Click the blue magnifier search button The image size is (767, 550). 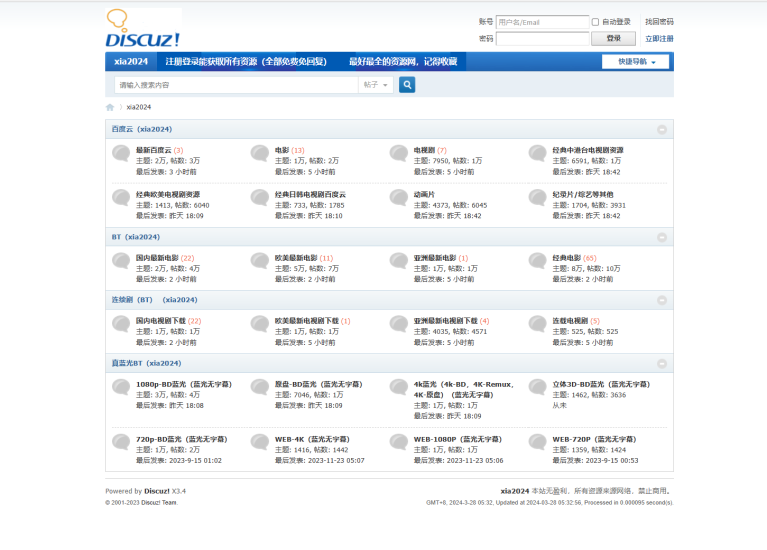pos(407,85)
